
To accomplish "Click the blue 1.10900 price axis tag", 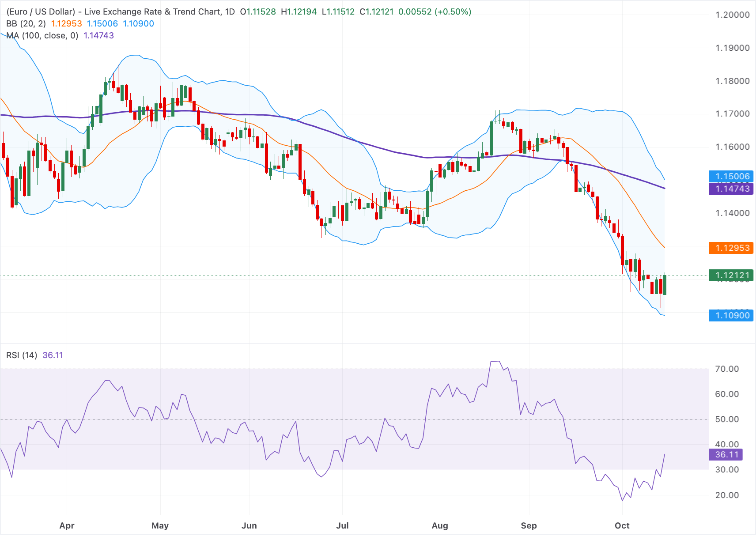I will click(731, 315).
